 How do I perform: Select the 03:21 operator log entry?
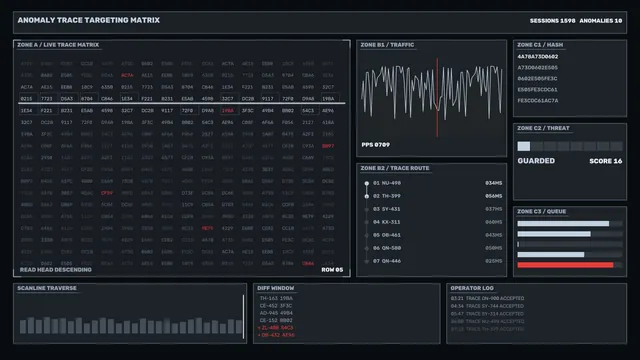[487, 298]
